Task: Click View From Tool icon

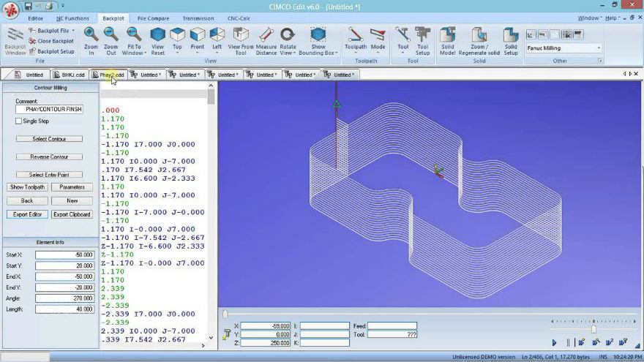Action: (240, 40)
